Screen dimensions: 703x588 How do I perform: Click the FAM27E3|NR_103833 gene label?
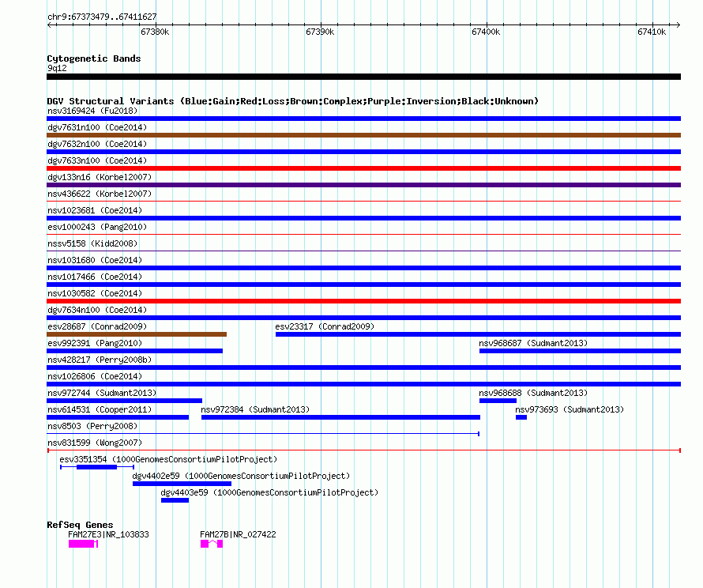(x=108, y=534)
